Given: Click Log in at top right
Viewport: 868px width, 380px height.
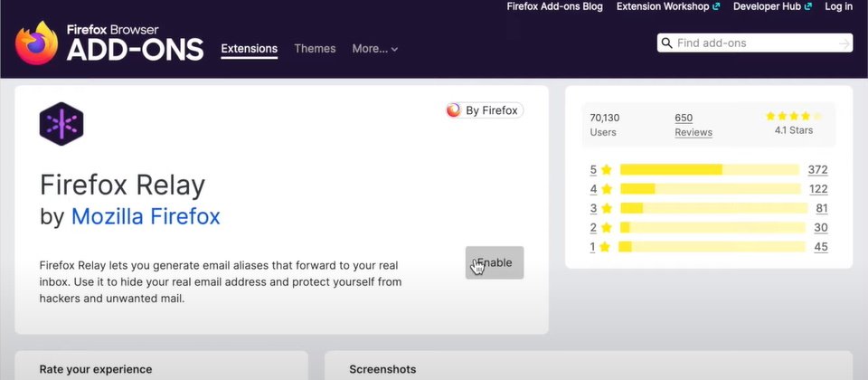Looking at the screenshot, I should [839, 6].
